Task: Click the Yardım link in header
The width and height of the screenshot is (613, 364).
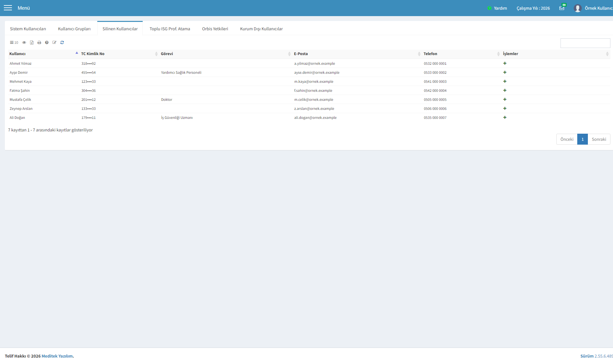Action: pos(500,8)
